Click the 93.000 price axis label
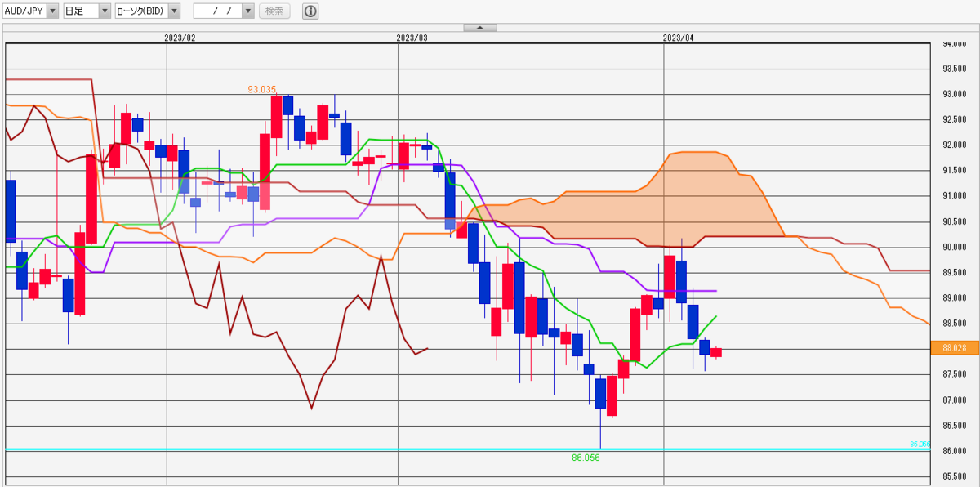The image size is (980, 487). click(x=955, y=94)
